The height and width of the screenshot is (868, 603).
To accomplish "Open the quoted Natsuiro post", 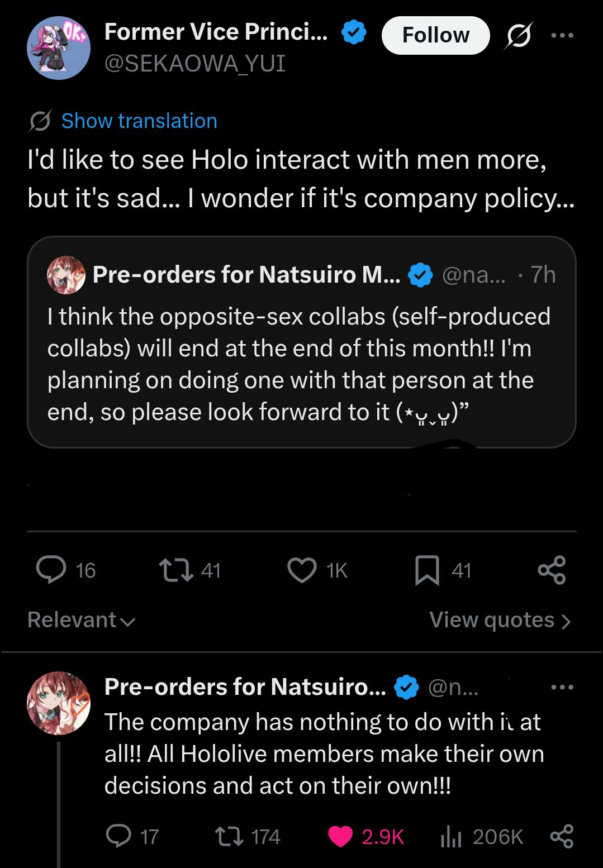I will coord(301,363).
